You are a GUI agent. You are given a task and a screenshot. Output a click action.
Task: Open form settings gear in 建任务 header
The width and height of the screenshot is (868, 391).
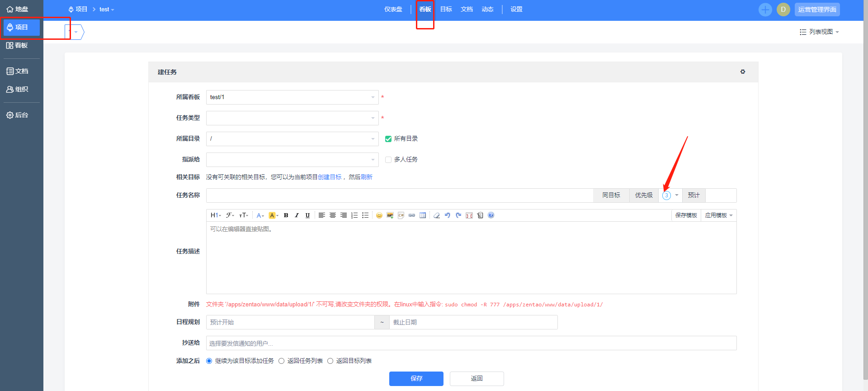pyautogui.click(x=742, y=72)
